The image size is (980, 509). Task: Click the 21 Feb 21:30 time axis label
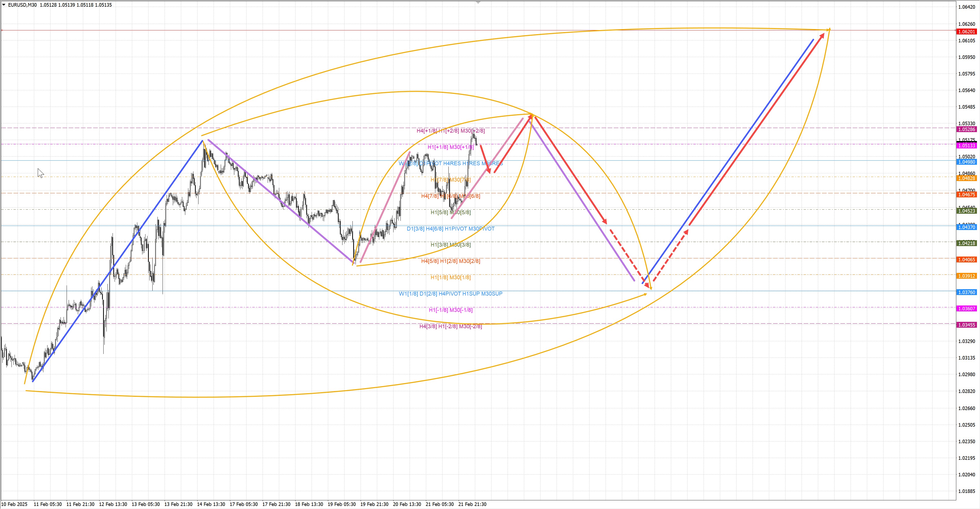472,504
